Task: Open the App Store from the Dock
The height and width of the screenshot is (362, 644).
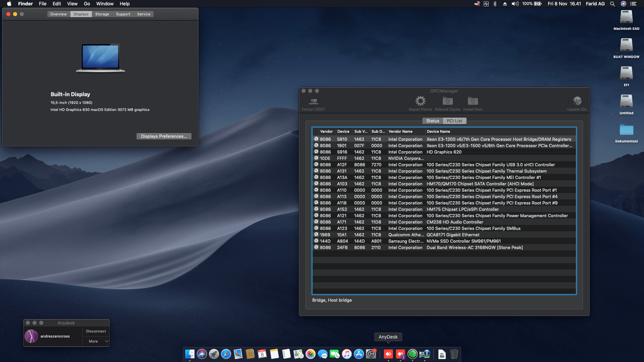Action: tap(359, 354)
